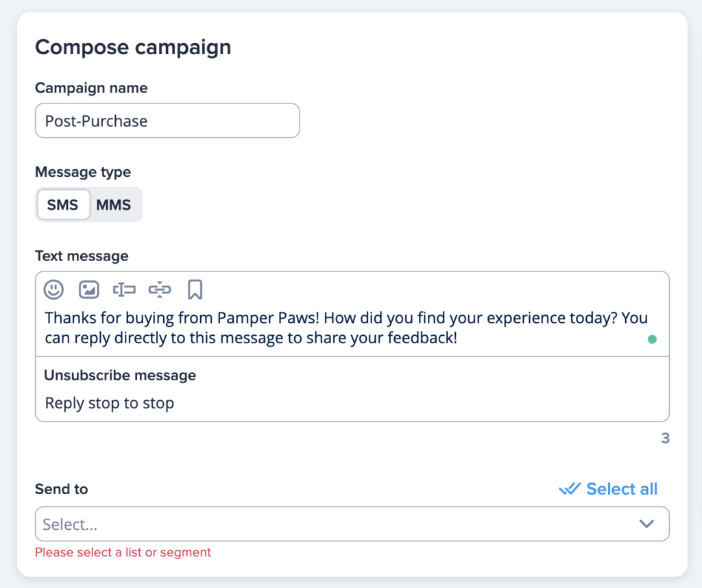Click the segment counter showing 3
702x588 pixels.
(664, 438)
